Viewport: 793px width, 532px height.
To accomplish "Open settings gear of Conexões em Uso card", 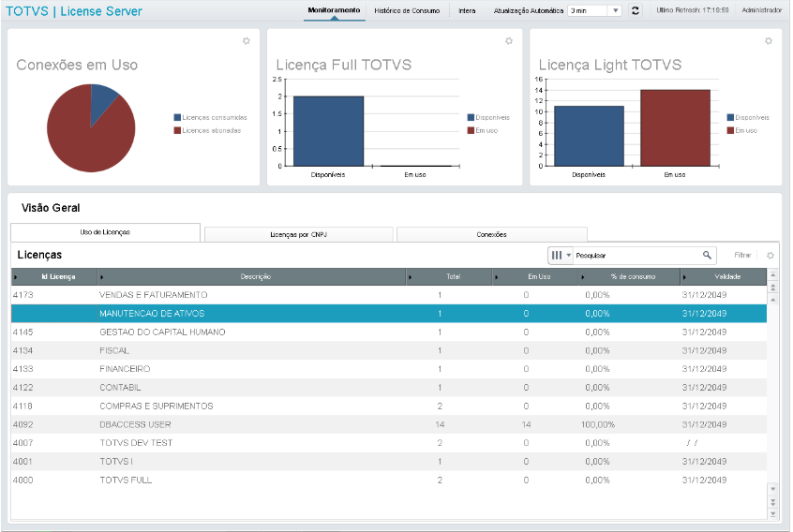I will click(247, 41).
